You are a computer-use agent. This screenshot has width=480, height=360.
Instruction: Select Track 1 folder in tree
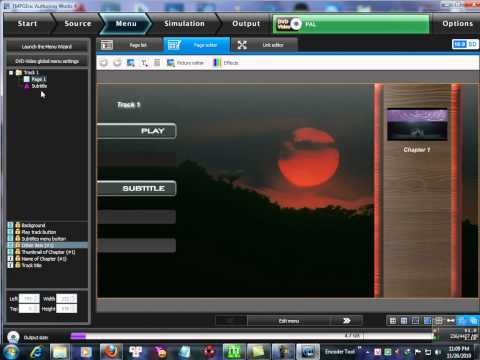tap(28, 72)
